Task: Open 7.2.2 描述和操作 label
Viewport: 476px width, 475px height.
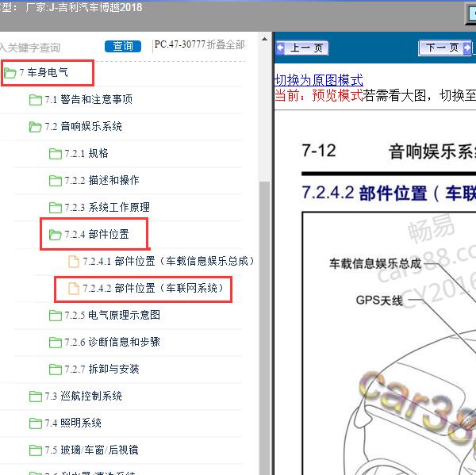Action: [x=102, y=180]
